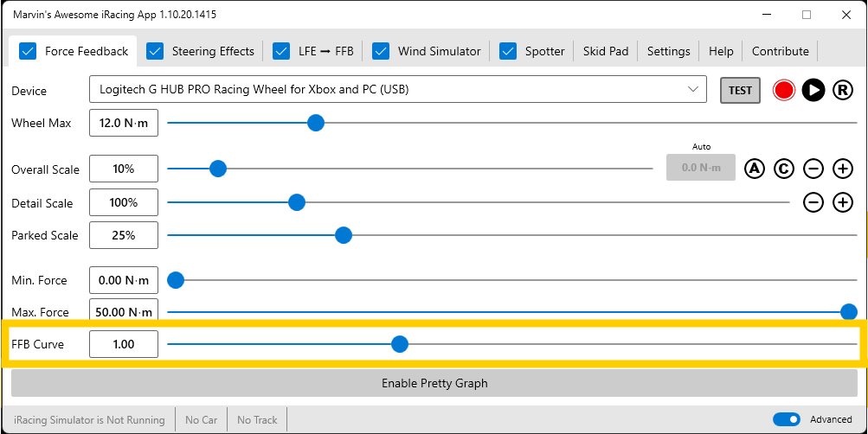Open the Skid Pad tab
The image size is (868, 434).
pyautogui.click(x=606, y=51)
